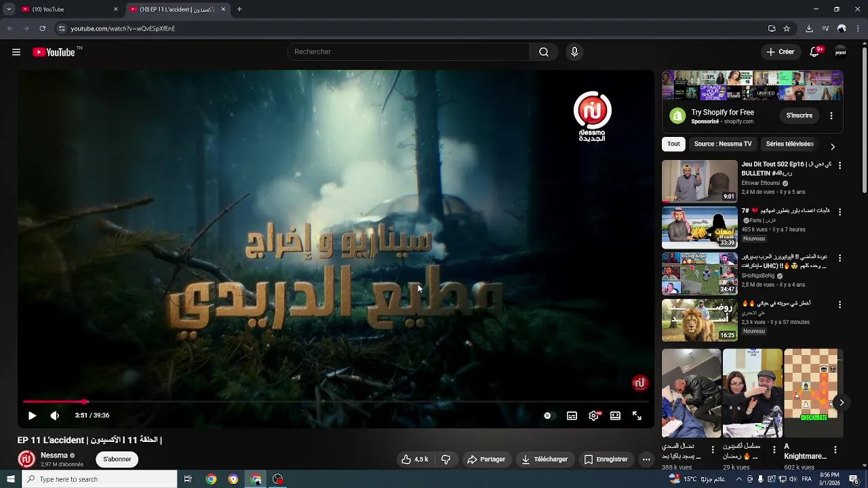Viewport: 868px width, 488px height.
Task: Open Chrome media controls
Action: coord(825,28)
